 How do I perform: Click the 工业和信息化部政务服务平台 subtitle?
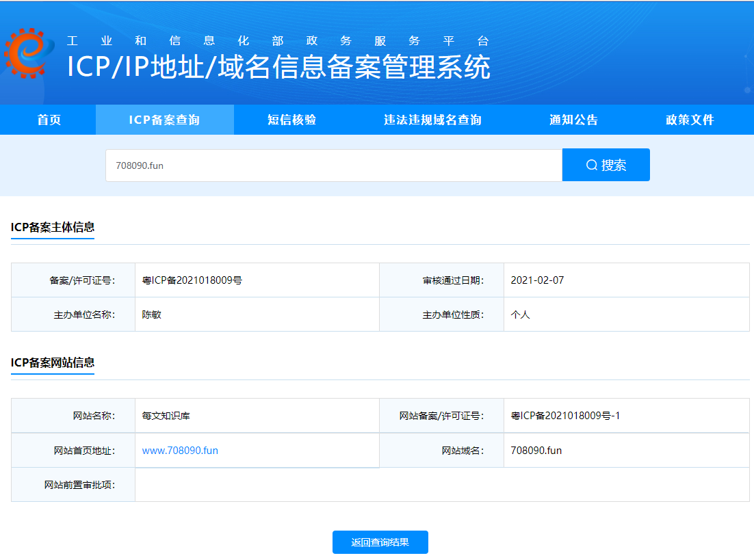click(278, 41)
